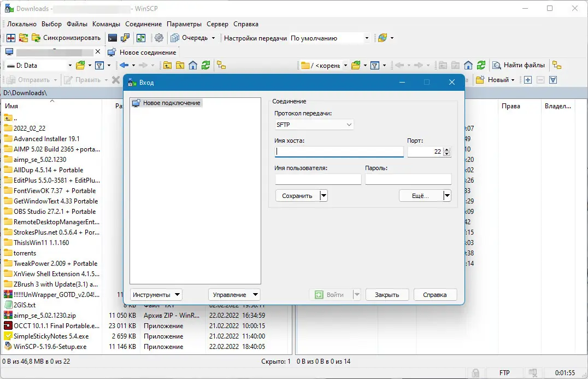
Task: Open preferences via the gear icon
Action: [x=159, y=38]
